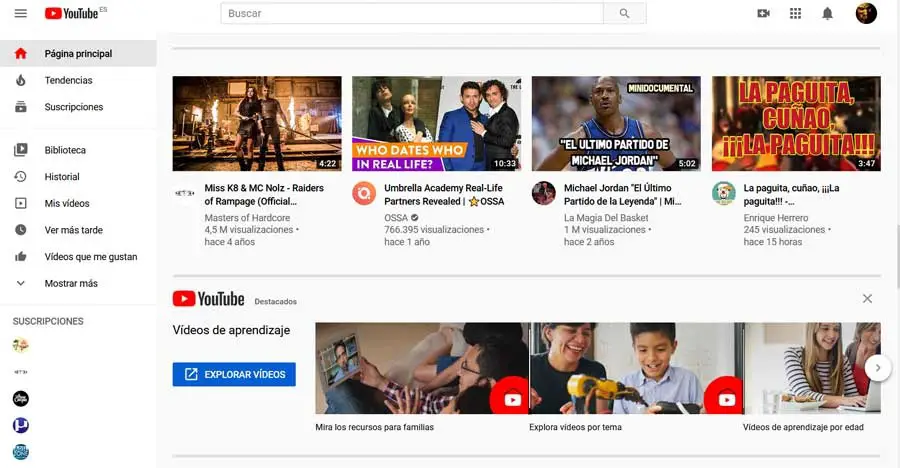The image size is (900, 468).
Task: Open the YouTube apps grid
Action: (x=796, y=13)
